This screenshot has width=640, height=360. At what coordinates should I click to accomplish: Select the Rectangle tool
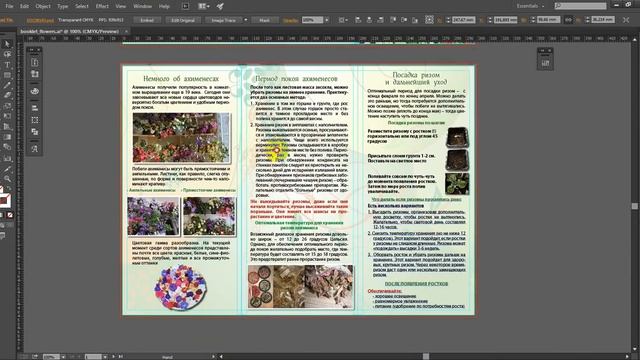tap(7, 75)
